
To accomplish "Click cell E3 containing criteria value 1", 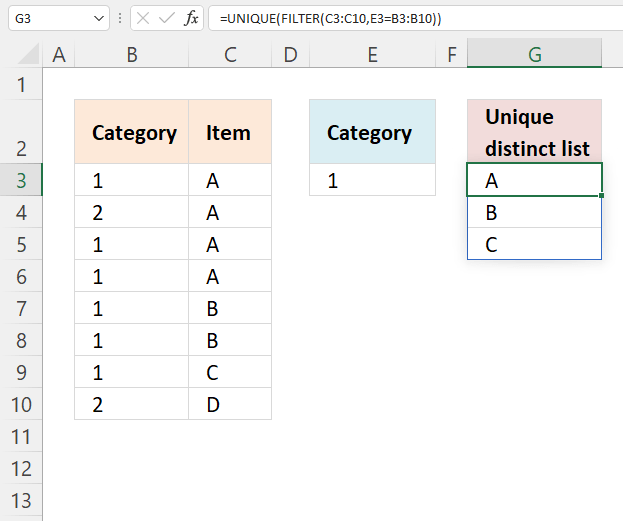I will [372, 180].
